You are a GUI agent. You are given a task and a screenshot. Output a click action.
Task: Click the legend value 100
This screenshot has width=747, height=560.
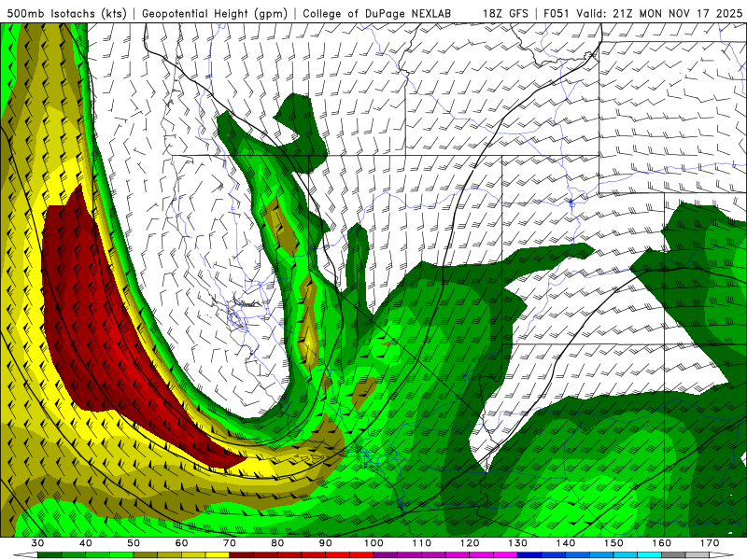(373, 543)
